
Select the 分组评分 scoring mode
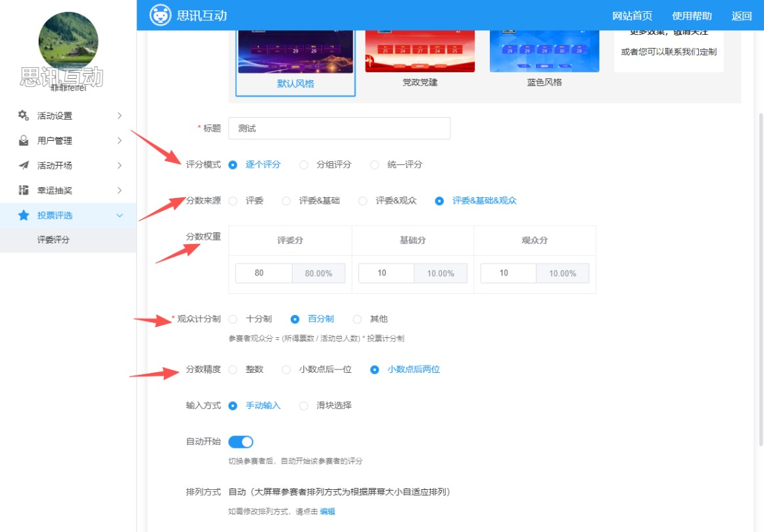304,165
